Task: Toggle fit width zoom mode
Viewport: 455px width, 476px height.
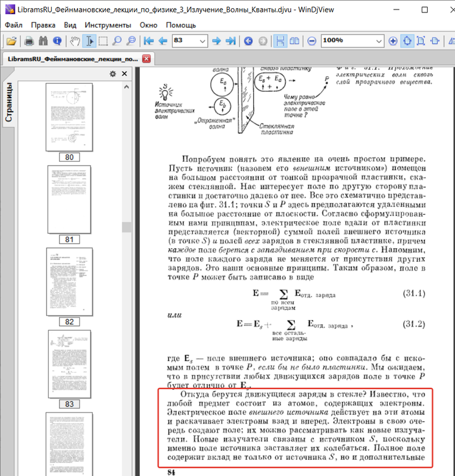Action: [435, 41]
